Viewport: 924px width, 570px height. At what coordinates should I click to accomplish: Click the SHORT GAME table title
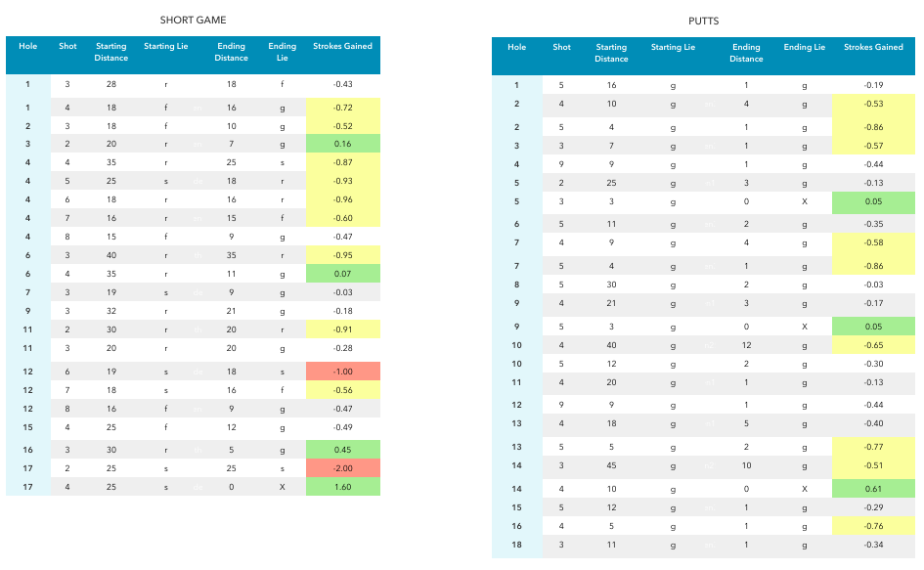193,21
